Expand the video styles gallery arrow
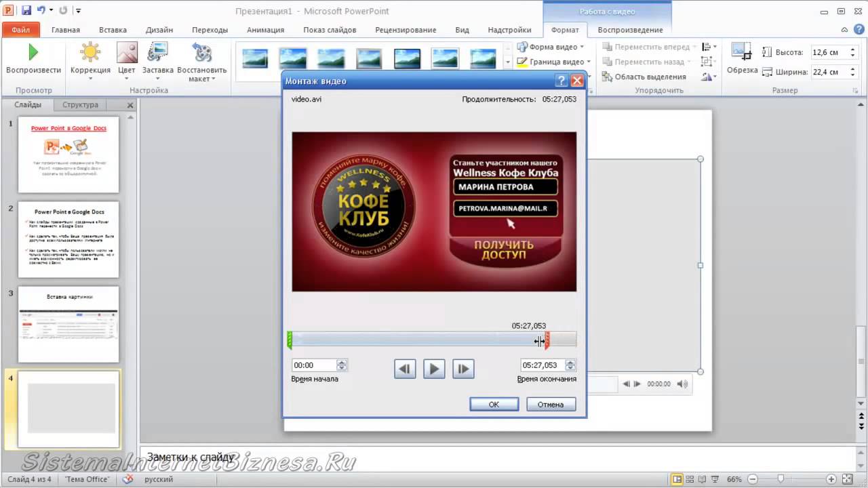The width and height of the screenshot is (868, 488). point(507,62)
